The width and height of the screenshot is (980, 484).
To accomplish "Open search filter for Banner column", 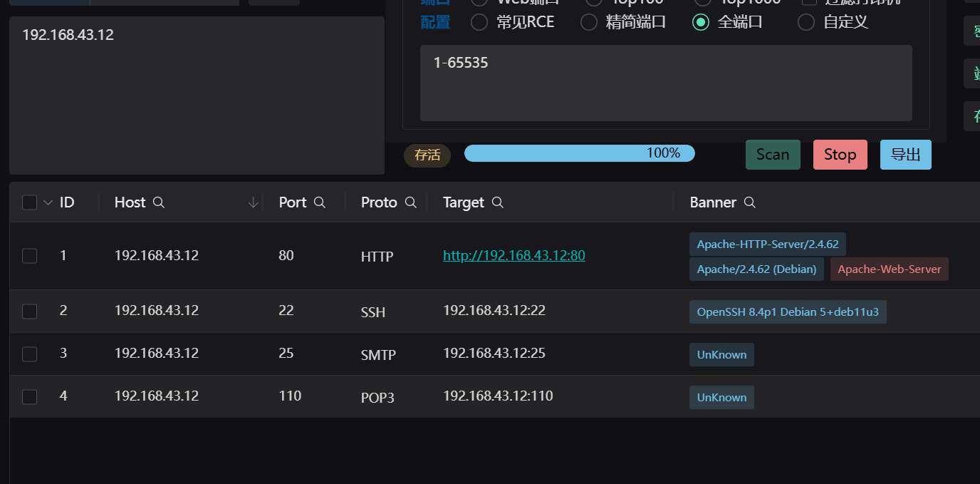I will coord(749,202).
